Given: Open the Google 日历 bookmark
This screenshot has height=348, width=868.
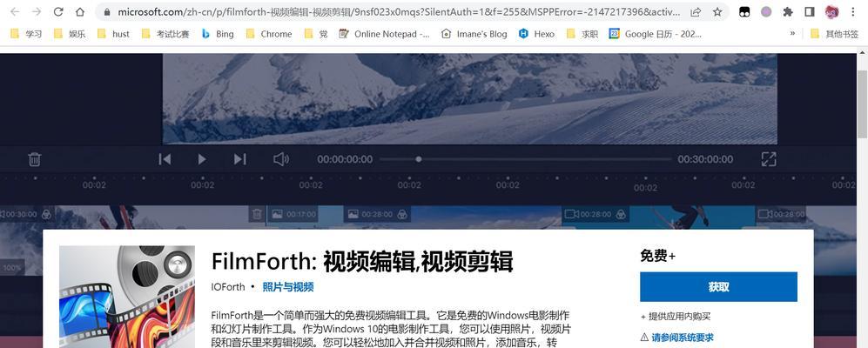Looking at the screenshot, I should click(656, 34).
